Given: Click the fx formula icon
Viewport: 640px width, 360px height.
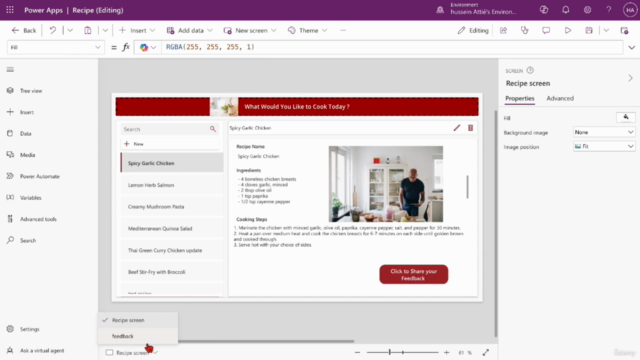Looking at the screenshot, I should click(126, 47).
